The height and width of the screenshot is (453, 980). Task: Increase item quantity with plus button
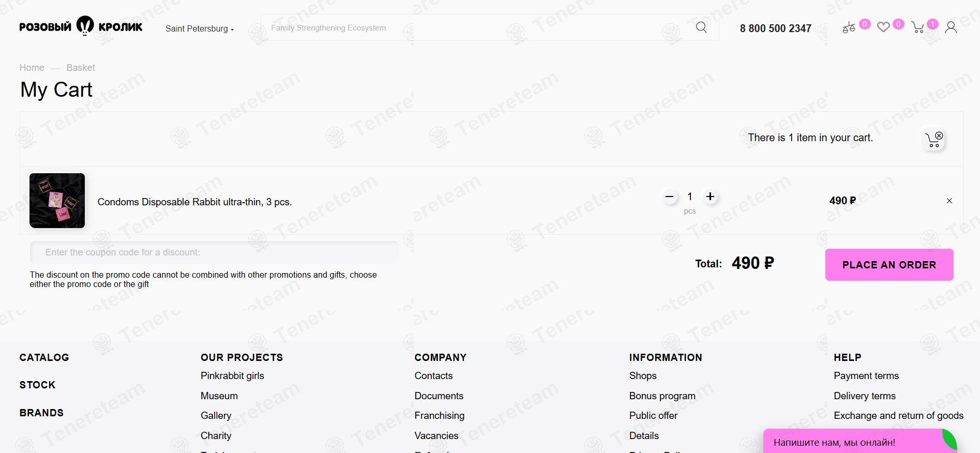click(x=711, y=197)
